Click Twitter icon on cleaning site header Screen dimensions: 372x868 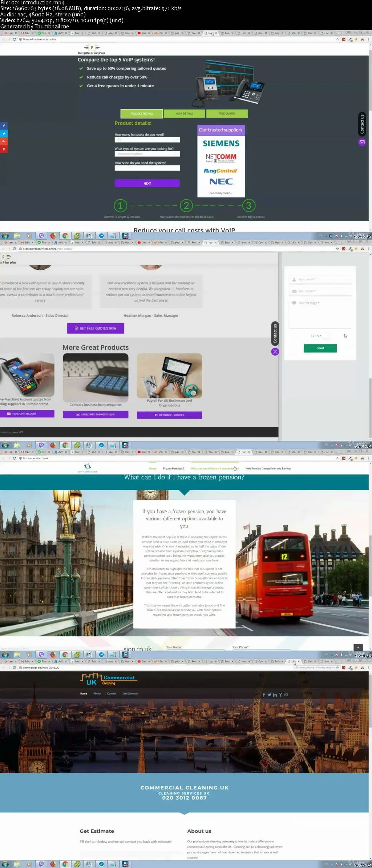click(x=269, y=695)
